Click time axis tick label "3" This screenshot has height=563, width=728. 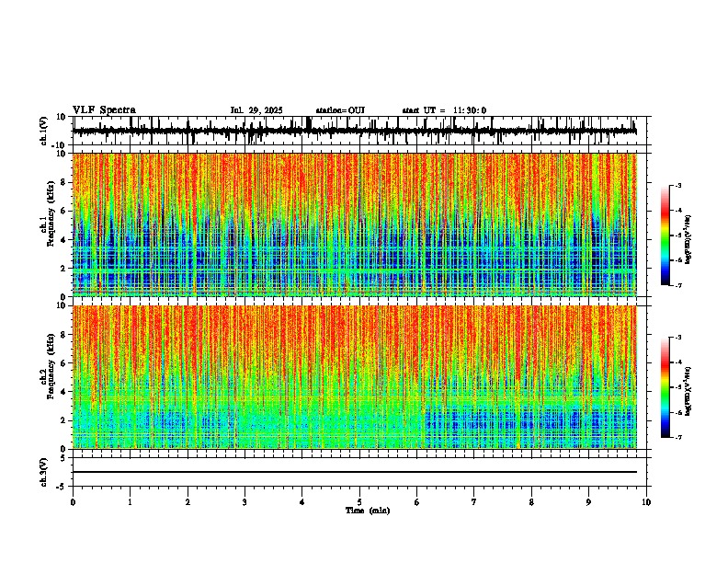click(245, 502)
